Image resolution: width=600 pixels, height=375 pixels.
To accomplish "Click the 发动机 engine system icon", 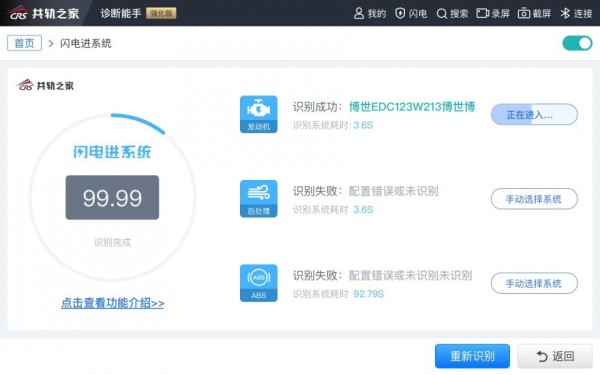I will pos(259,114).
